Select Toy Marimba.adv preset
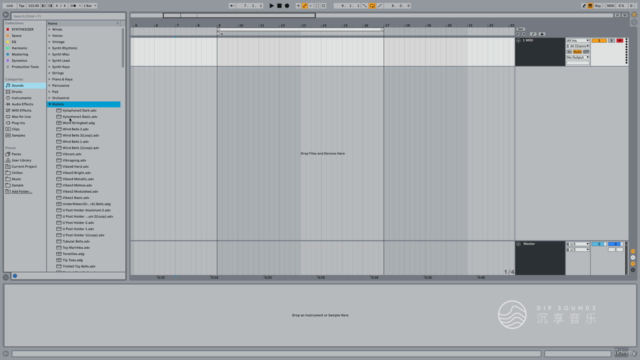Image resolution: width=640 pixels, height=360 pixels. (x=76, y=247)
